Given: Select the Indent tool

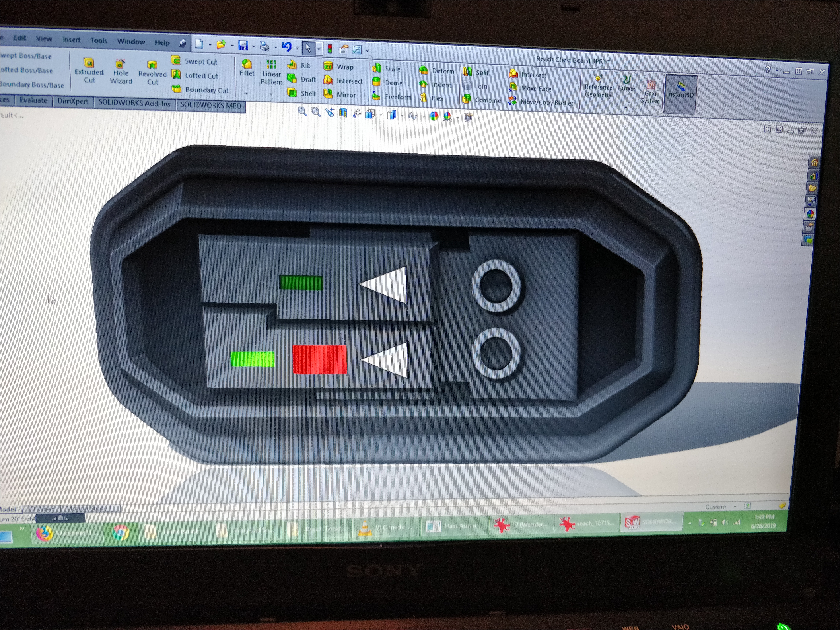Looking at the screenshot, I should coord(435,84).
